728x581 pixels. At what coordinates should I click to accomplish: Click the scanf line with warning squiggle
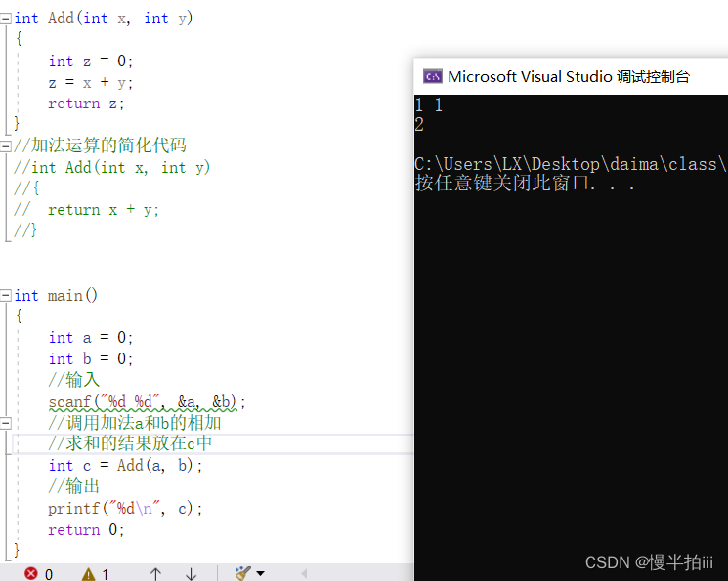(x=147, y=402)
